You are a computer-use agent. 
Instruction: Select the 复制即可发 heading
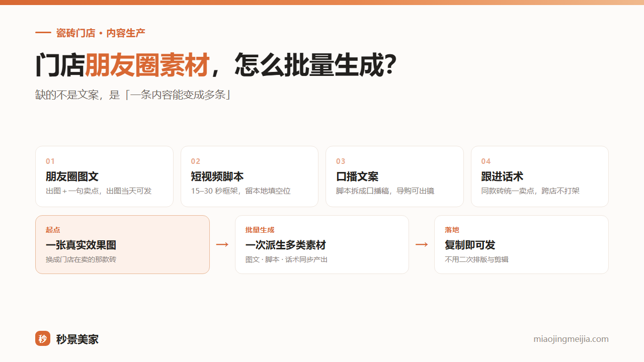(470, 245)
